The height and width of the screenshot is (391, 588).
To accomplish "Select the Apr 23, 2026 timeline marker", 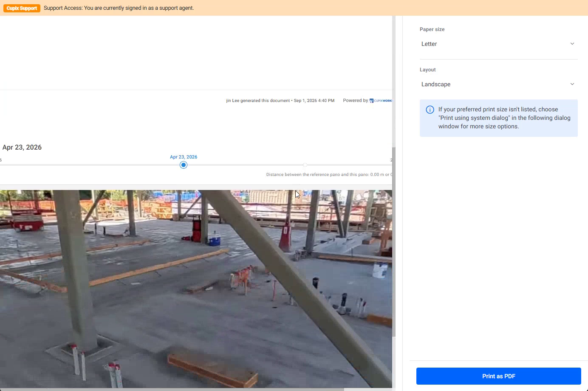I will coord(184,165).
